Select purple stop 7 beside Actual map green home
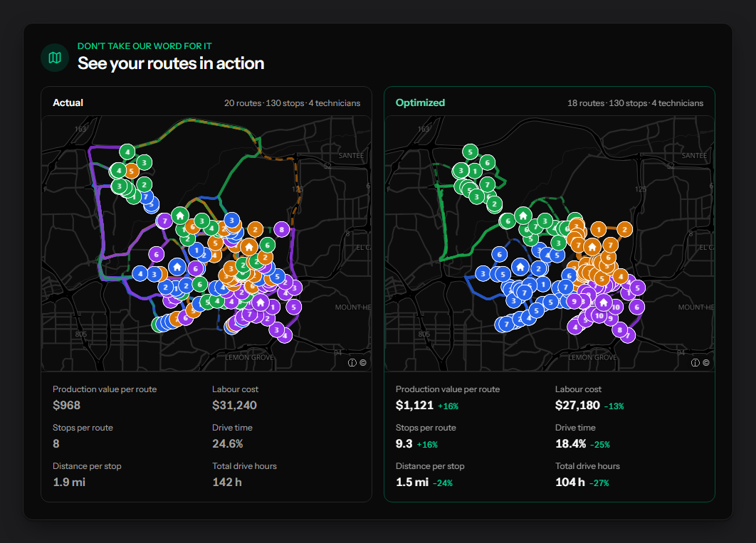The image size is (756, 543). pos(165,221)
